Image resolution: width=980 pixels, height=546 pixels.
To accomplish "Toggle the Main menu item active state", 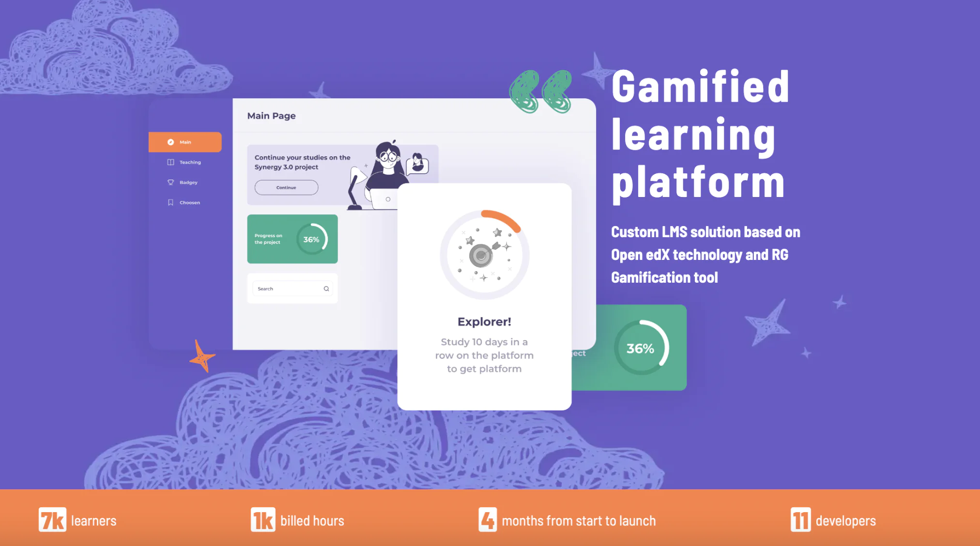I will click(x=185, y=142).
